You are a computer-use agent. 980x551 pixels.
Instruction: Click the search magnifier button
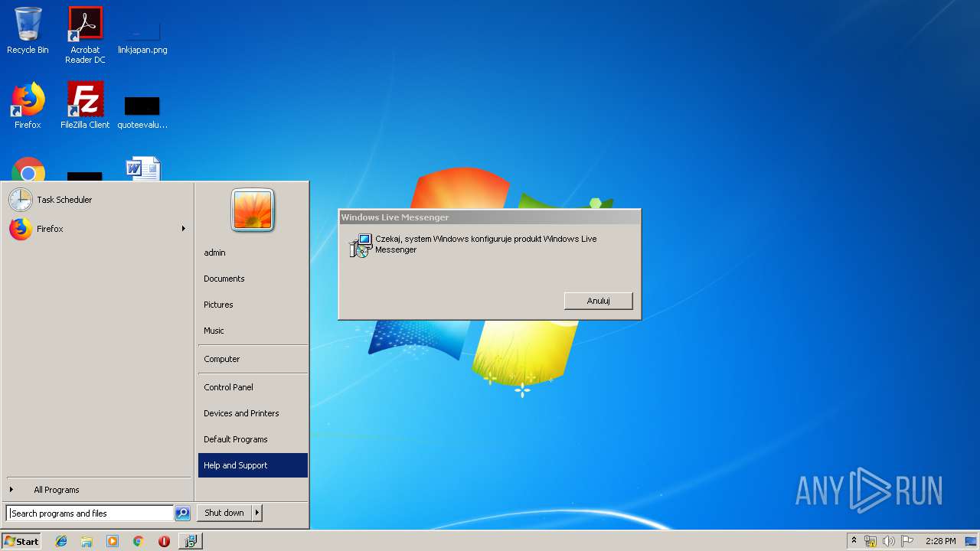pyautogui.click(x=182, y=514)
